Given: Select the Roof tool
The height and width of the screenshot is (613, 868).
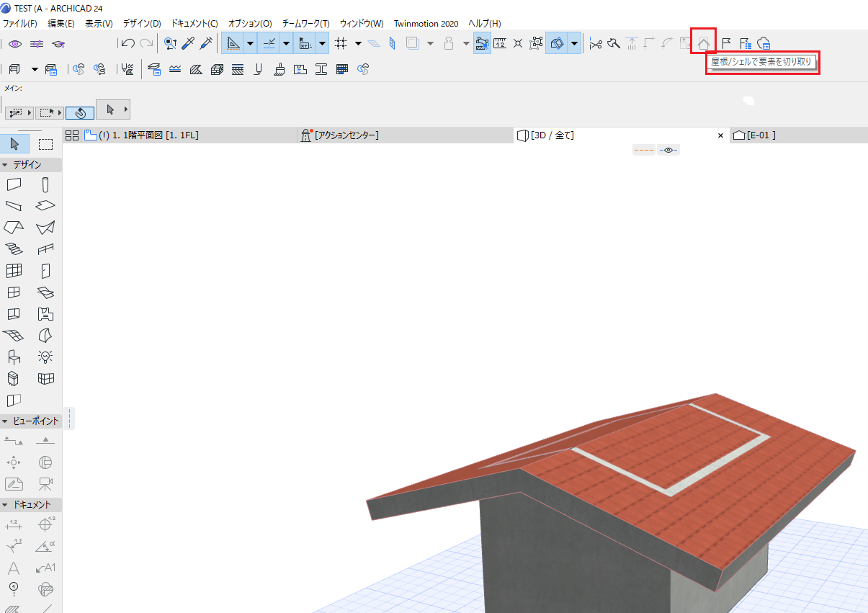Looking at the screenshot, I should tap(14, 228).
